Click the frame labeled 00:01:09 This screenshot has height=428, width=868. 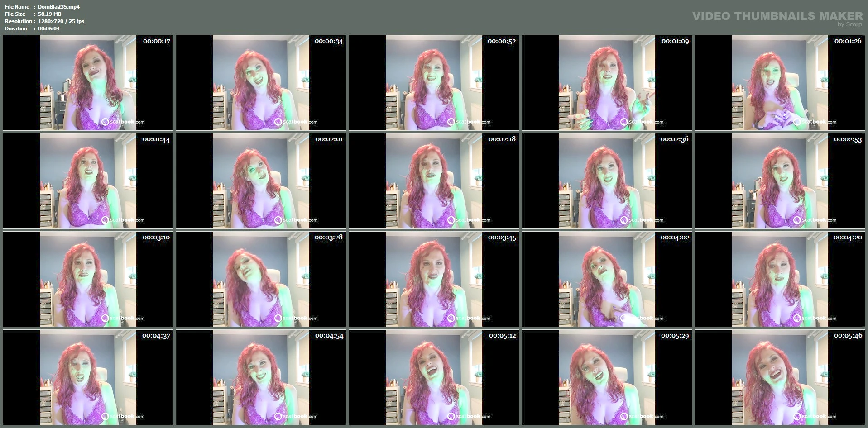tap(607, 83)
